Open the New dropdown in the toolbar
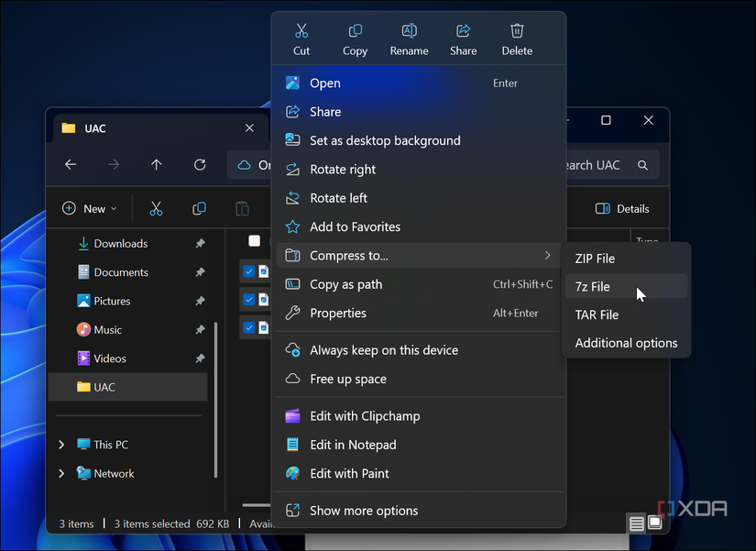 89,208
